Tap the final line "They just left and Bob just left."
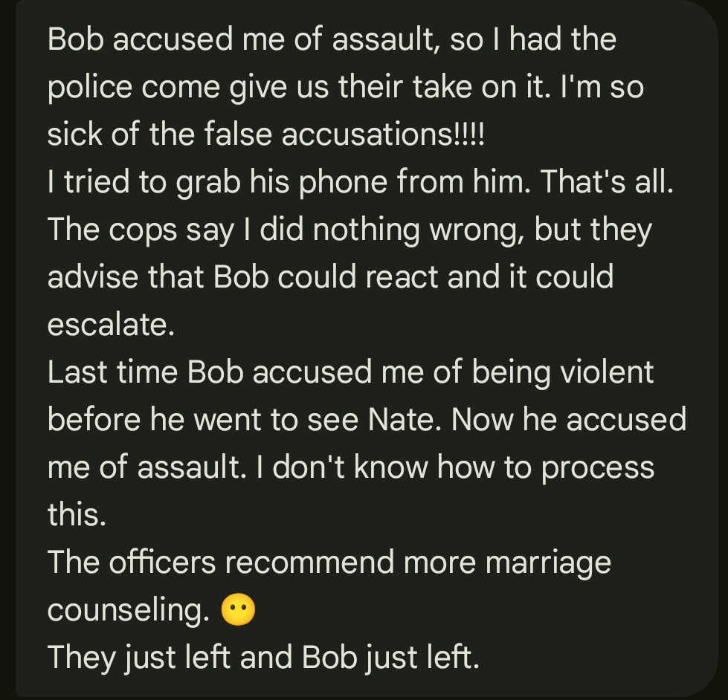Screen dimensions: 728x700 [x=263, y=658]
